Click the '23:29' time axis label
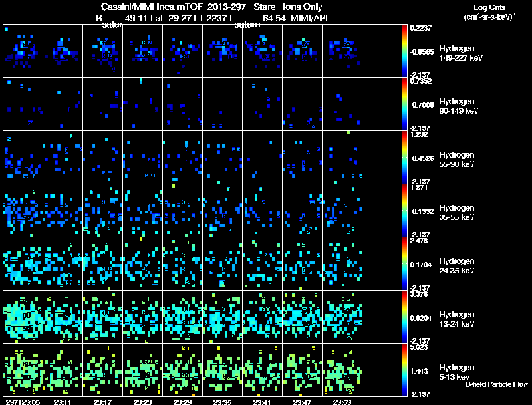532x405 pixels. [x=182, y=402]
